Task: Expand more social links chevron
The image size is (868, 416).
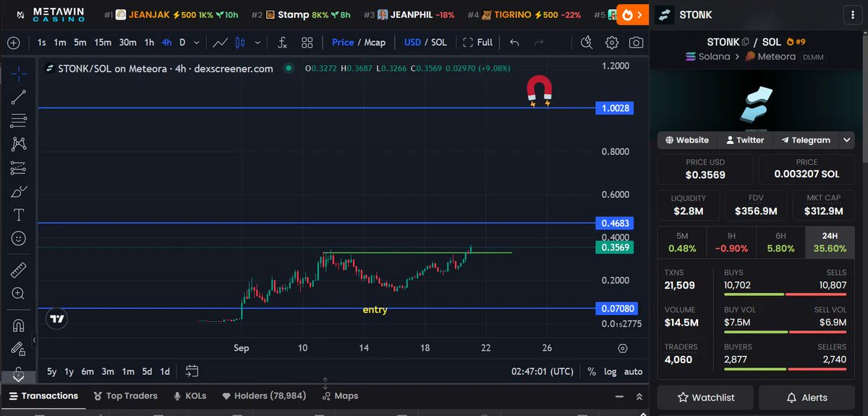Action: tap(847, 140)
